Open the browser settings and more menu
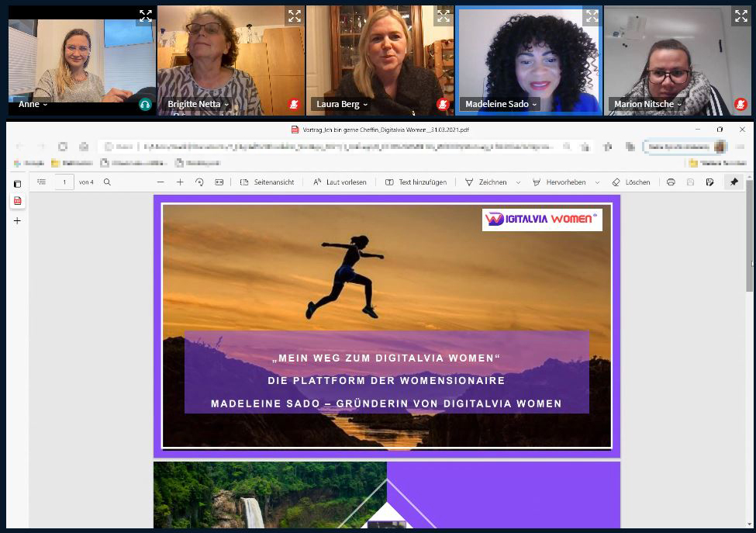756x533 pixels. pyautogui.click(x=740, y=147)
